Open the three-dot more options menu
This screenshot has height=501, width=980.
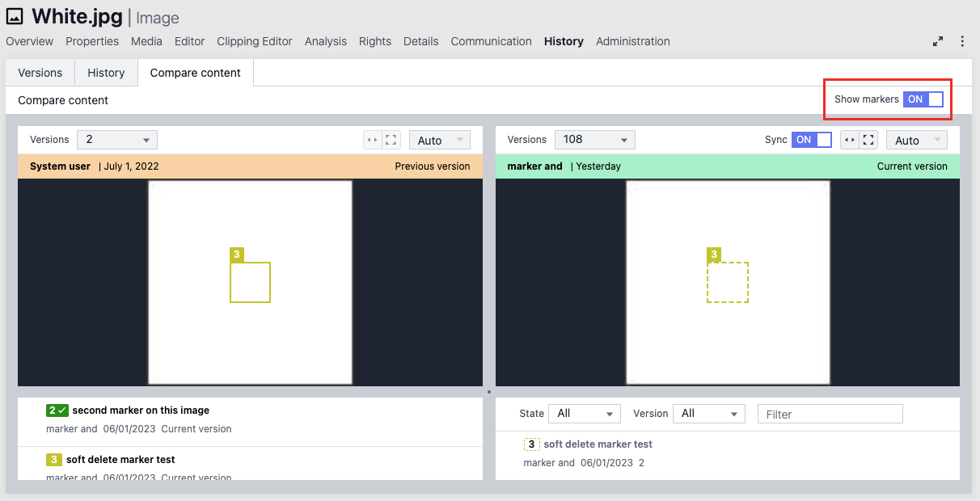962,41
